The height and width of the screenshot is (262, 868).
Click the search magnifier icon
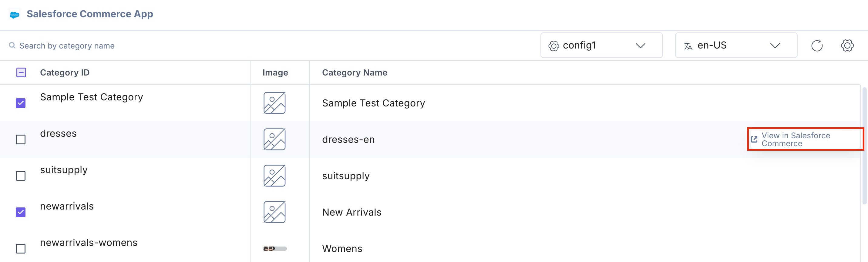tap(12, 45)
